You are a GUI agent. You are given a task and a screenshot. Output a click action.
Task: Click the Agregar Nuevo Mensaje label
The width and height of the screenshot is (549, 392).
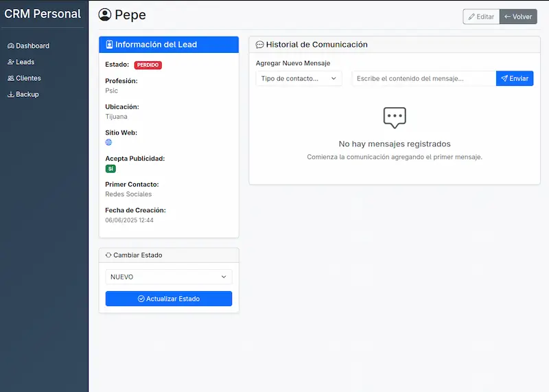point(293,63)
